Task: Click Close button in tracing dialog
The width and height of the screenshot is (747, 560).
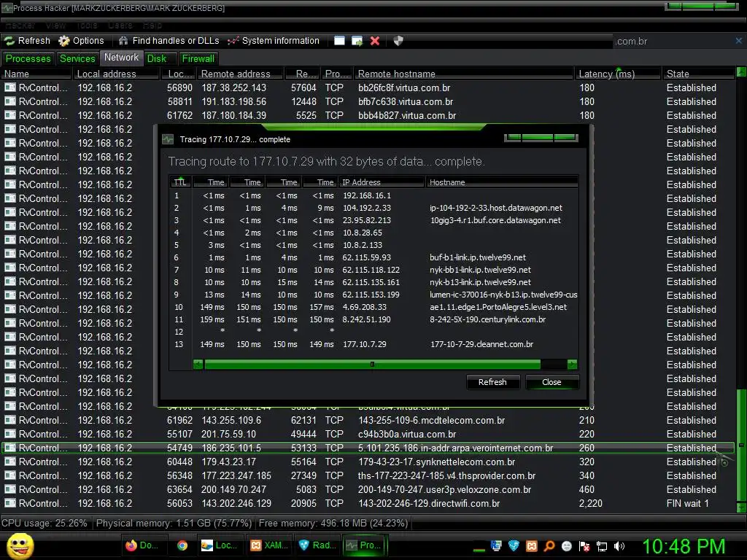Action: click(551, 382)
